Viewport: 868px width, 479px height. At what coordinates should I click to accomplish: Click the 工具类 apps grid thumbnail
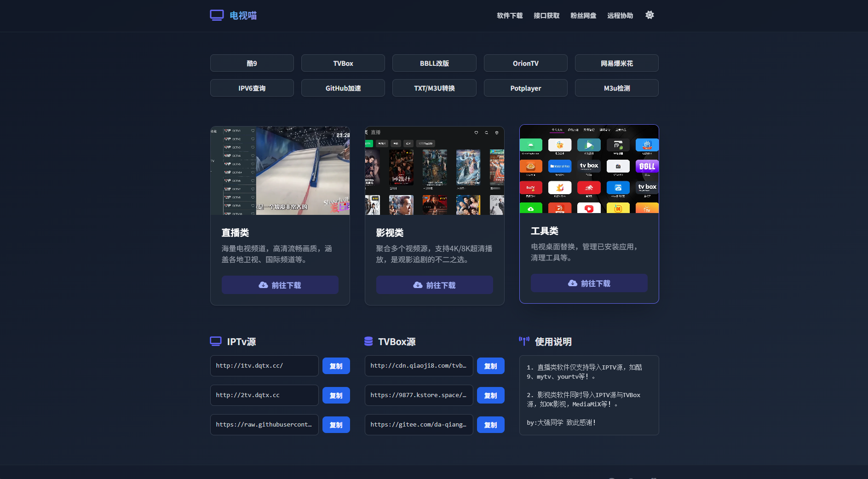(x=589, y=169)
